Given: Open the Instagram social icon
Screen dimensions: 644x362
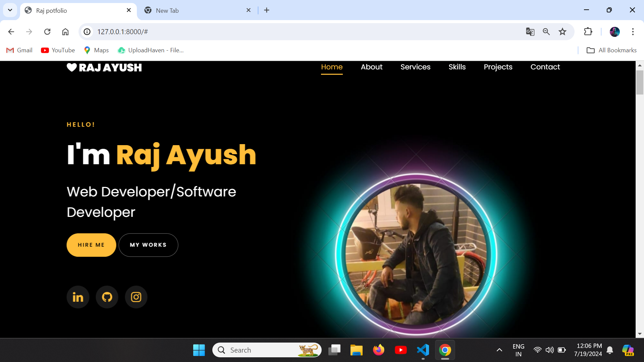Looking at the screenshot, I should point(136,297).
